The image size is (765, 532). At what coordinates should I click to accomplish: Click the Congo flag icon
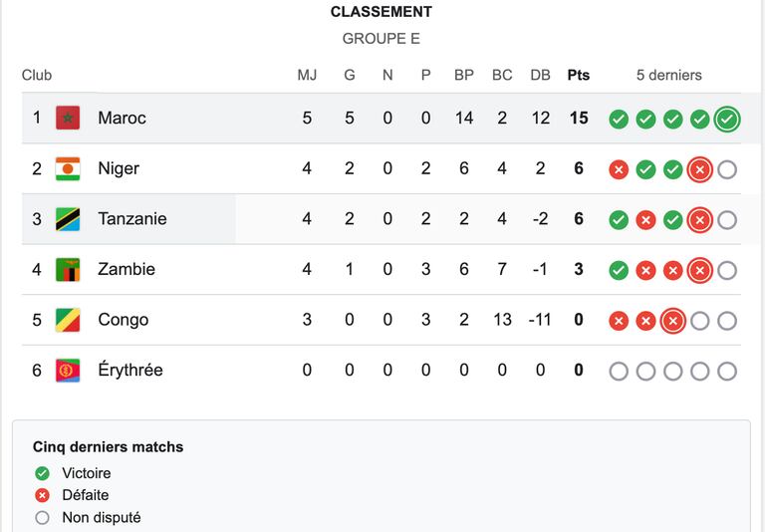[x=68, y=320]
